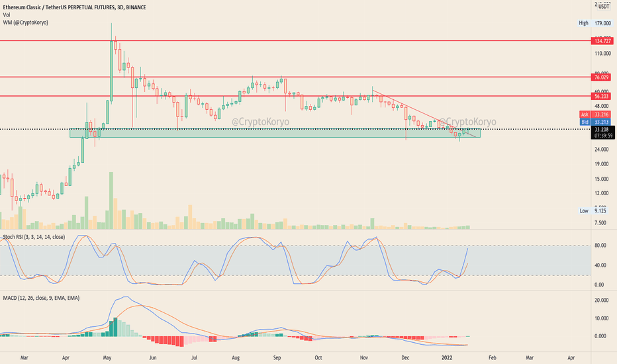Select the red horizontal line at 76.029
Image resolution: width=617 pixels, height=364 pixels.
point(295,77)
